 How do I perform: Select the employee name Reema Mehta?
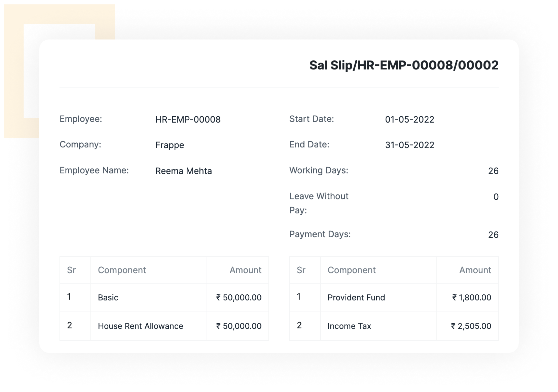(x=183, y=171)
